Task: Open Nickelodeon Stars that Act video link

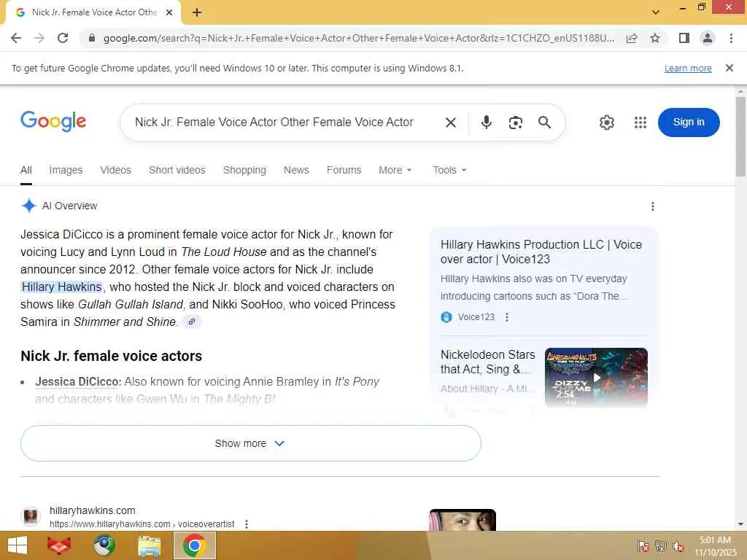Action: coord(488,362)
